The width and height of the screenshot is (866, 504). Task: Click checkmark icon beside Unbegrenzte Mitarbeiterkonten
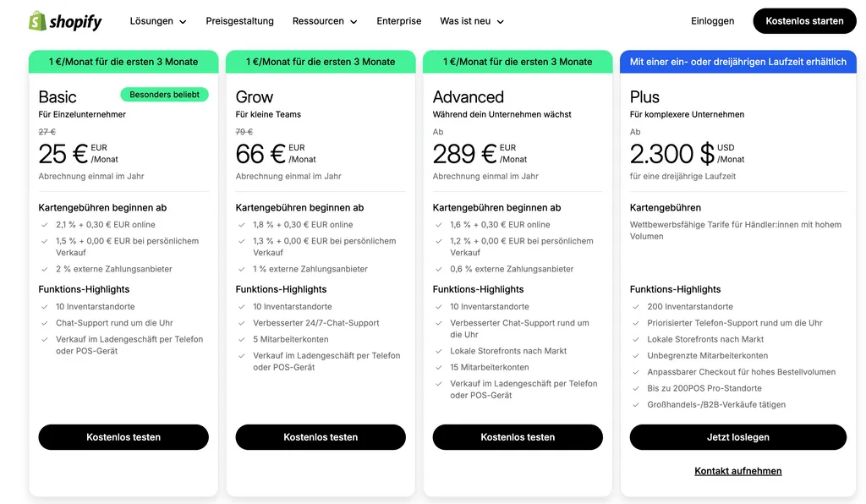pyautogui.click(x=635, y=356)
